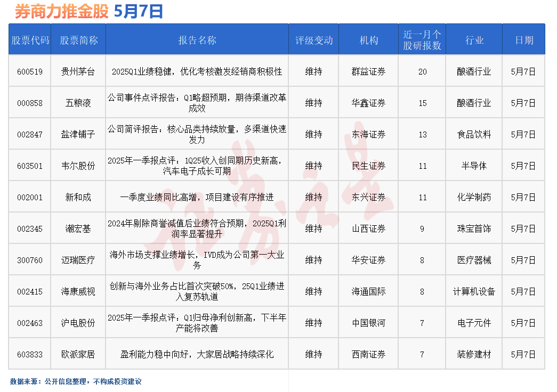Viewport: 557px width, 392px height.
Task: Select stock name 五粮液
Action: 78,103
